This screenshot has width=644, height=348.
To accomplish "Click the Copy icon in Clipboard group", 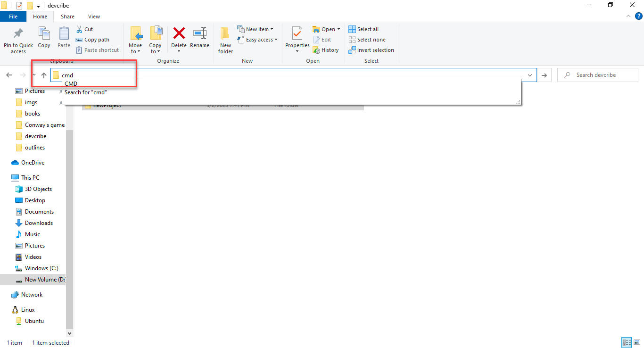I will click(44, 34).
